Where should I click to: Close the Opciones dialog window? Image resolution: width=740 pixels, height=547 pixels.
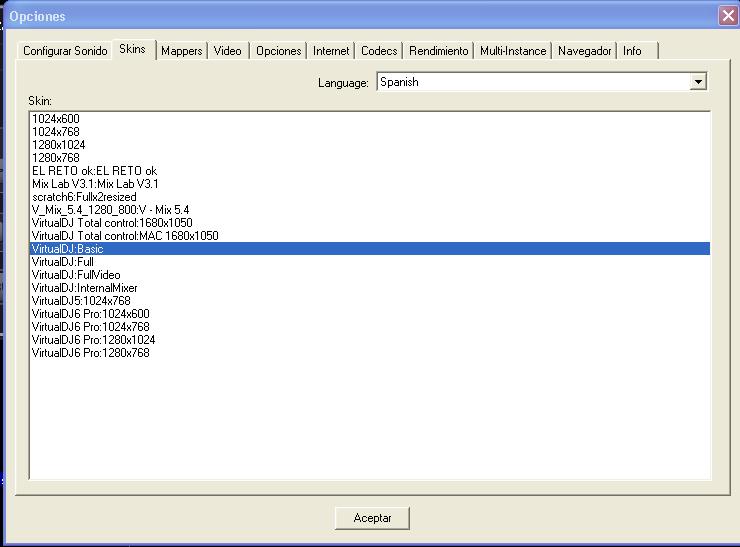(727, 16)
